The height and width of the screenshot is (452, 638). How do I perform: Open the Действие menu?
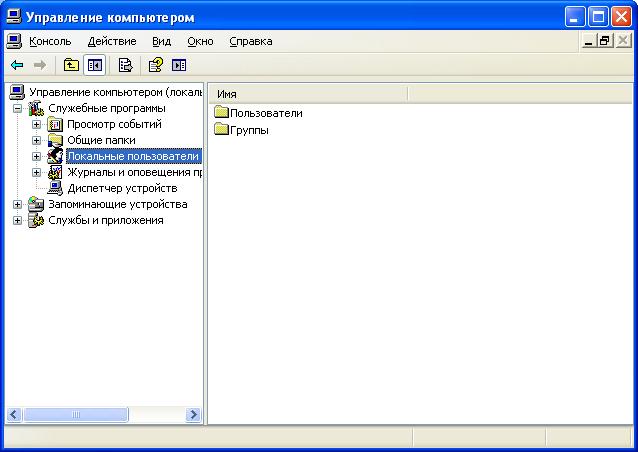112,41
